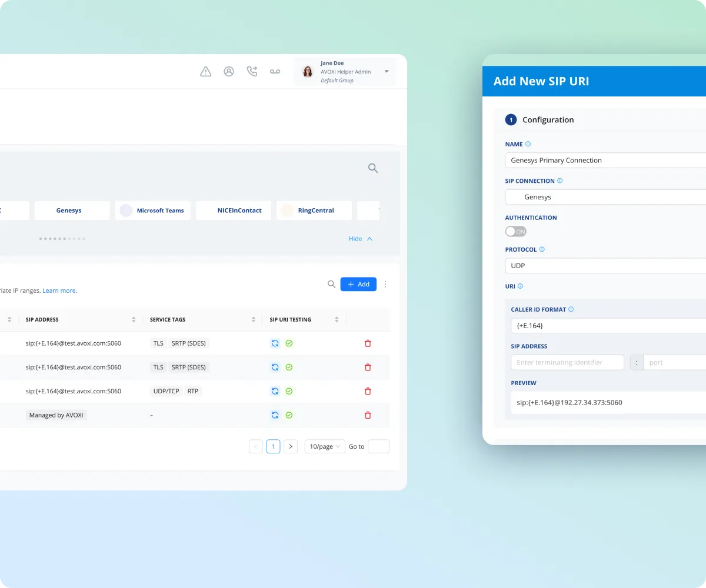Click the carousel pagination dots
Viewport: 706px width, 588px height.
coord(62,239)
